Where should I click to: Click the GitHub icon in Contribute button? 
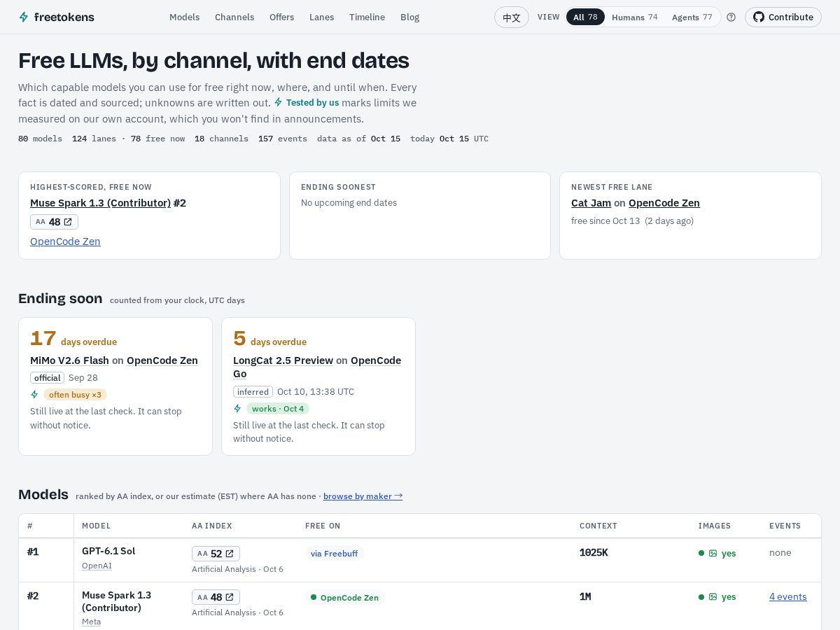pyautogui.click(x=758, y=17)
